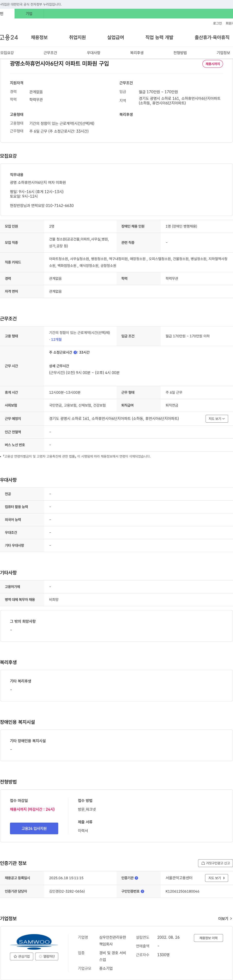233x980 pixels.
Task: Click the 더보기 link in 기업정보
Action: tap(225, 918)
